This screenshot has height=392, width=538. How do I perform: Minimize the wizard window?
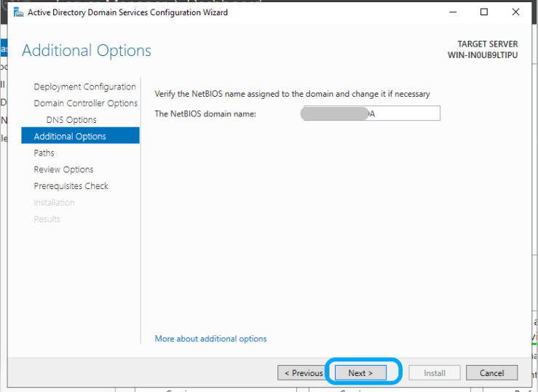tap(453, 12)
